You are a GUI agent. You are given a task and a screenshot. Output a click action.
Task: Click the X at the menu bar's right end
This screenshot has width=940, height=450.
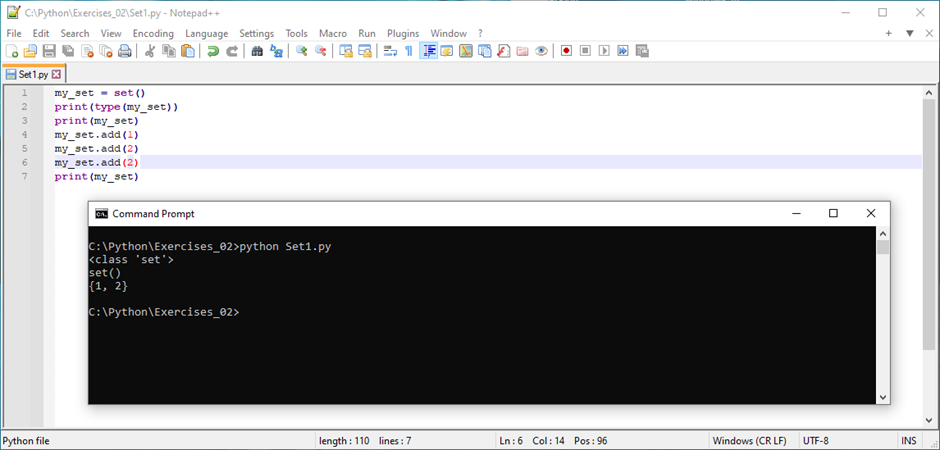(927, 34)
